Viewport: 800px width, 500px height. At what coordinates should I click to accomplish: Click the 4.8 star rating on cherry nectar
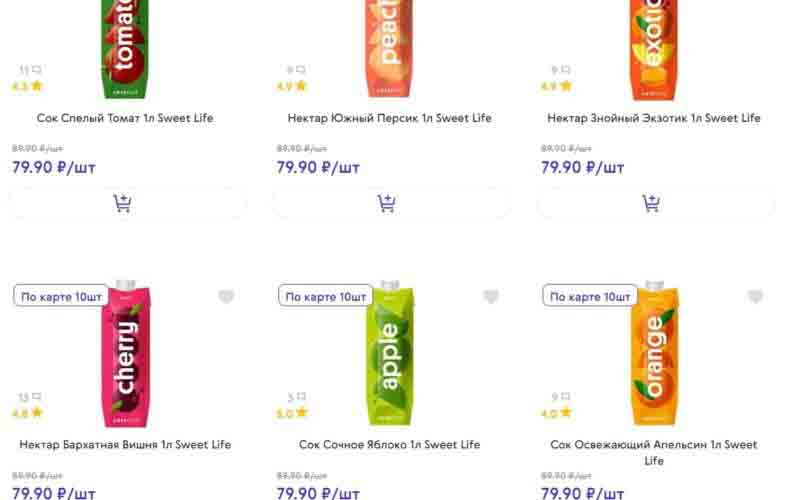pos(27,412)
